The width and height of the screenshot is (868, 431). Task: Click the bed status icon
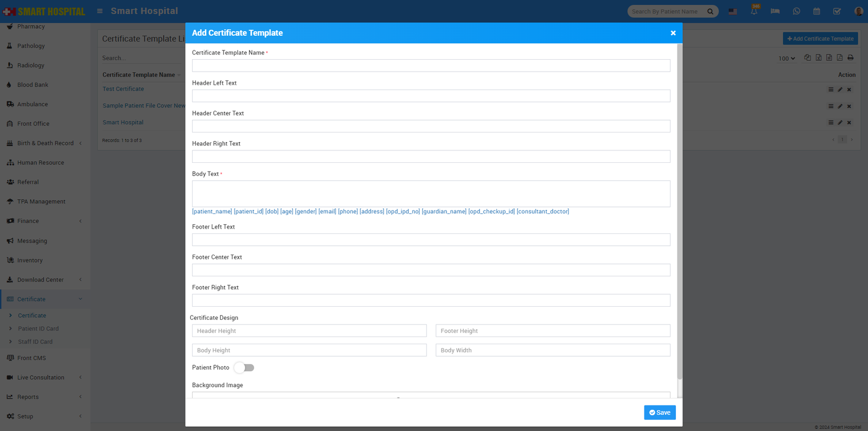click(x=775, y=11)
